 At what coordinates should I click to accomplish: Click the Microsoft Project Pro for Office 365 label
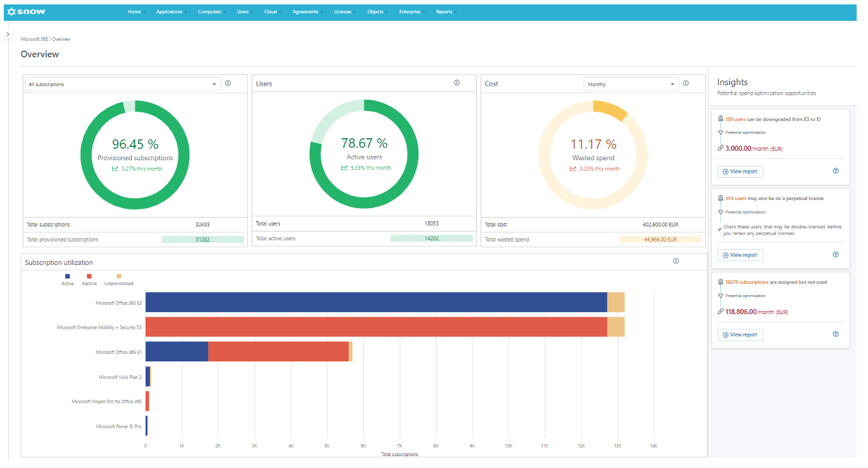pos(107,401)
